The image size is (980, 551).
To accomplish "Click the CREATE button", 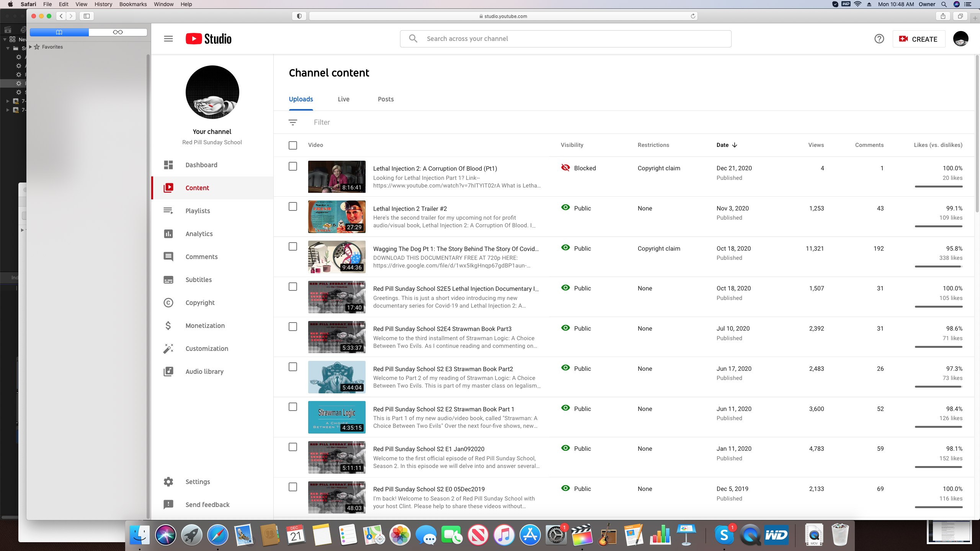I will tap(918, 39).
